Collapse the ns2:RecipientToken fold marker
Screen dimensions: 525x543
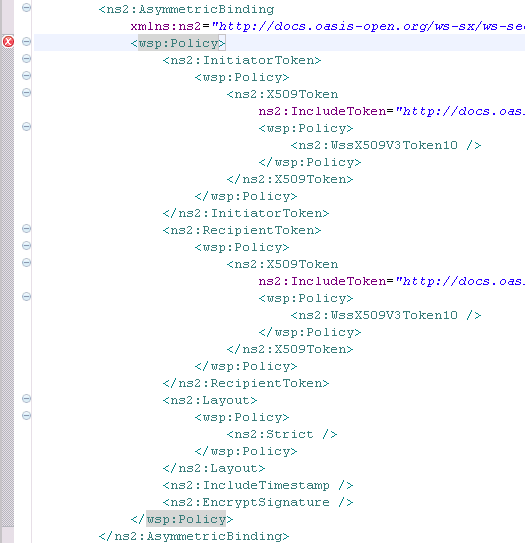coord(26,229)
